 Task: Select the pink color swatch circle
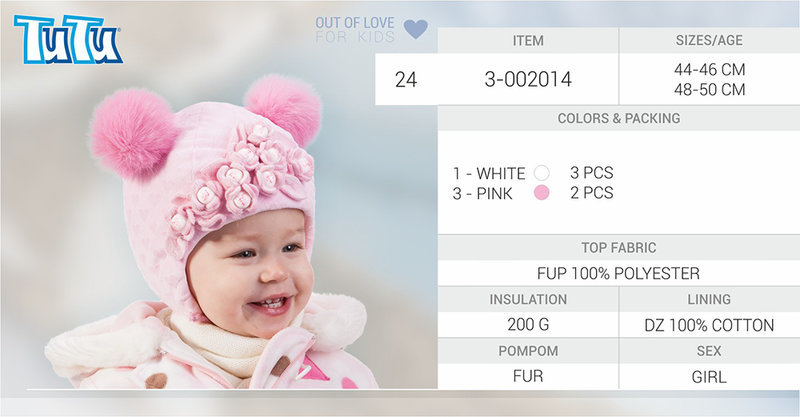541,193
